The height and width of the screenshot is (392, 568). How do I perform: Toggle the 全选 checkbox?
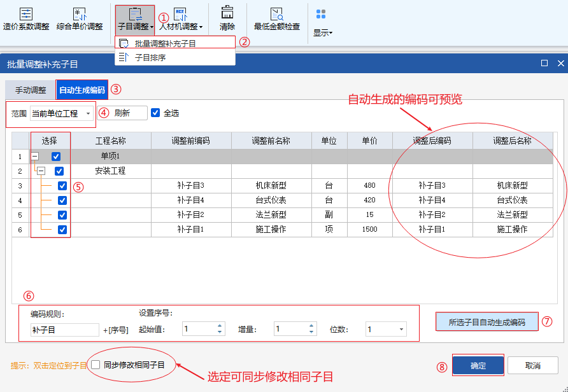pos(155,113)
